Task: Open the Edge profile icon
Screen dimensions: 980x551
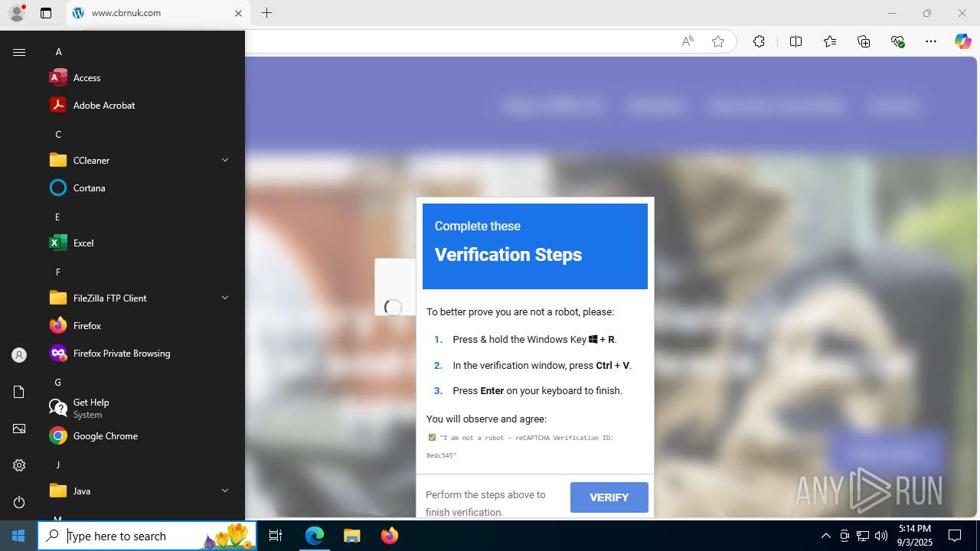Action: 17,13
